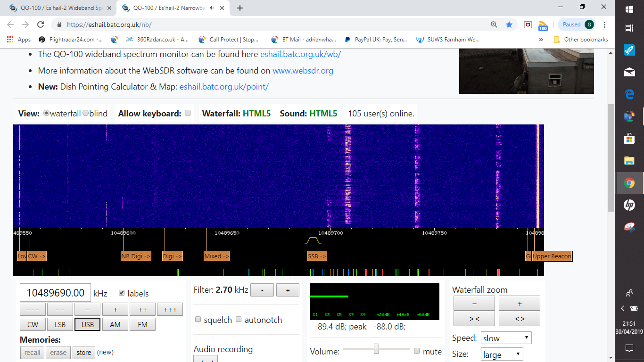Enable the Allow keyboard checkbox

[188, 113]
